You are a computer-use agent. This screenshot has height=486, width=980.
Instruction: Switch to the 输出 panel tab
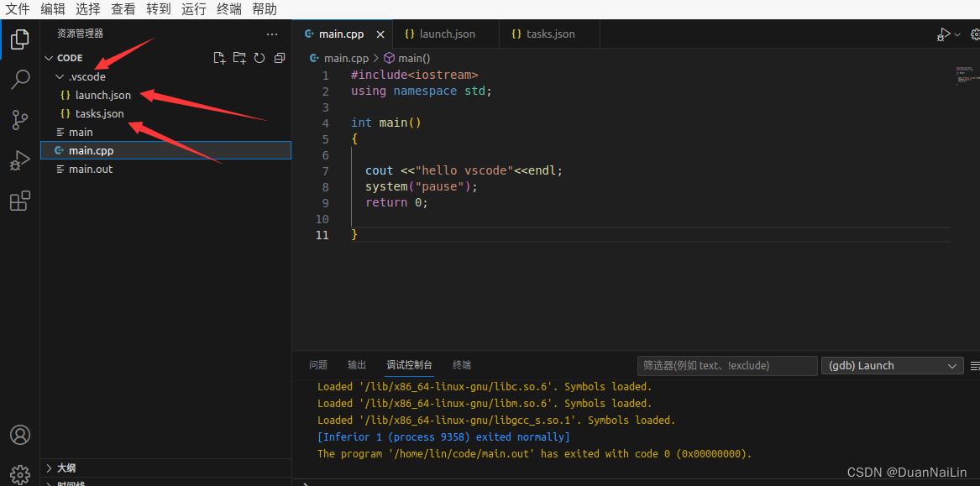click(357, 365)
